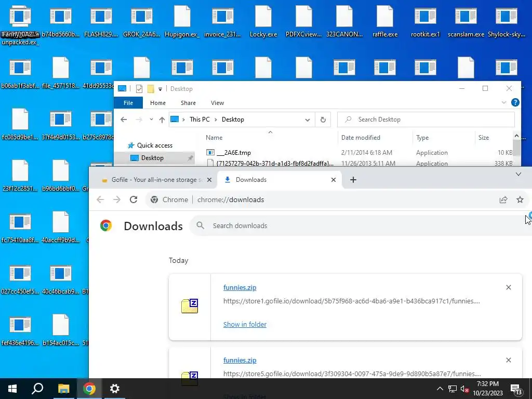Select the fc085d9be1 desktop file

click(x=20, y=124)
